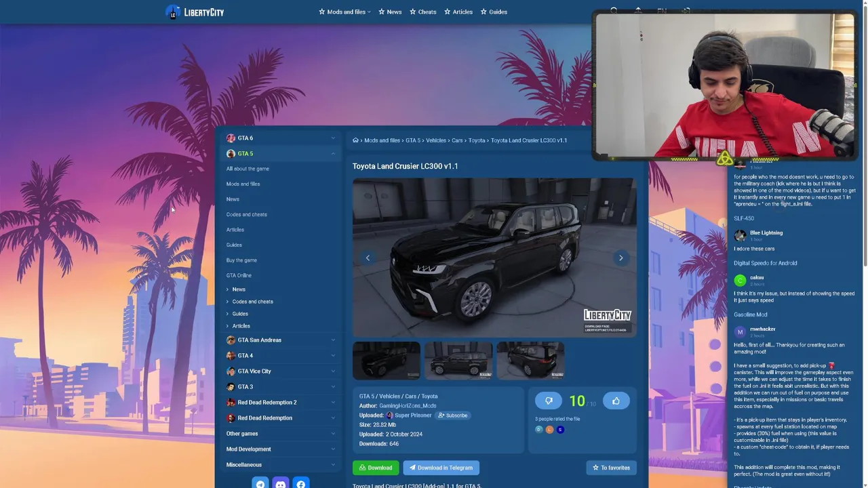Select third car thumbnail
Image resolution: width=868 pixels, height=488 pixels.
530,361
